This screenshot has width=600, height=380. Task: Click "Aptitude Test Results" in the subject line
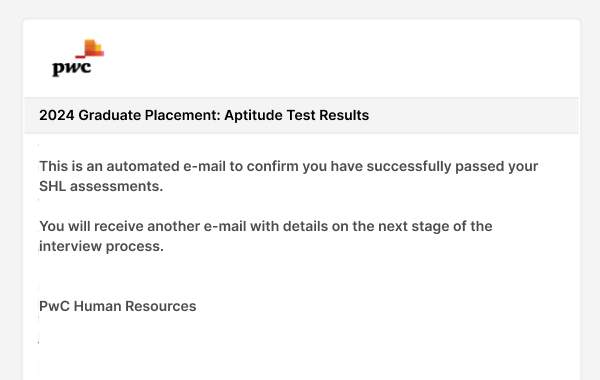297,115
